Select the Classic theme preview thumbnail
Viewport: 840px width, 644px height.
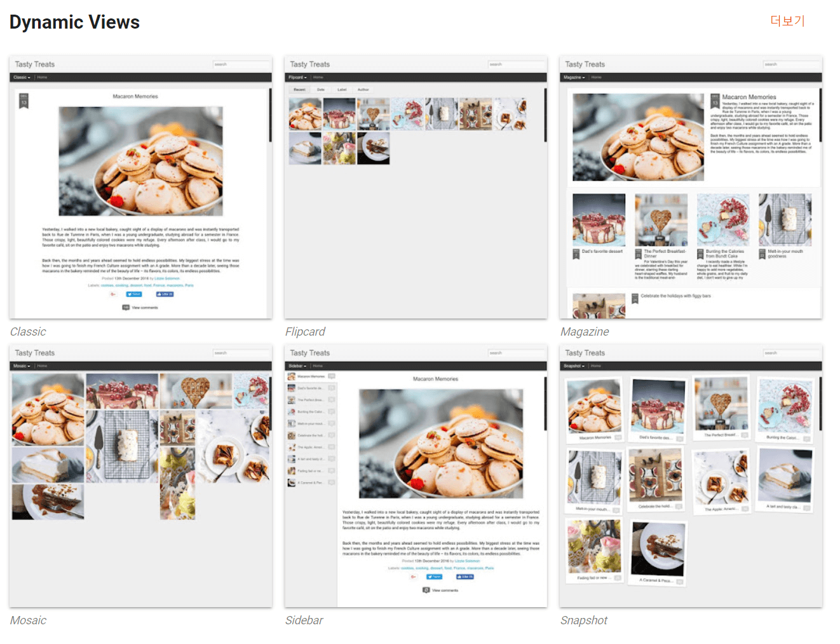[140, 187]
